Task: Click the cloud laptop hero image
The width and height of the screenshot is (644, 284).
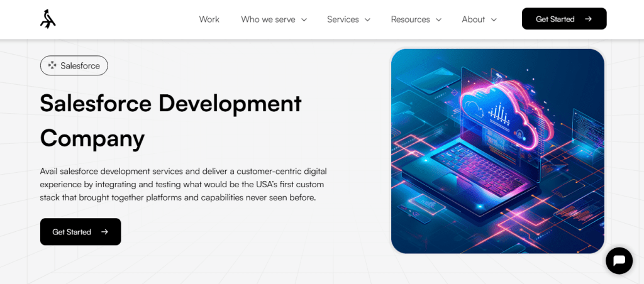Action: 497,151
